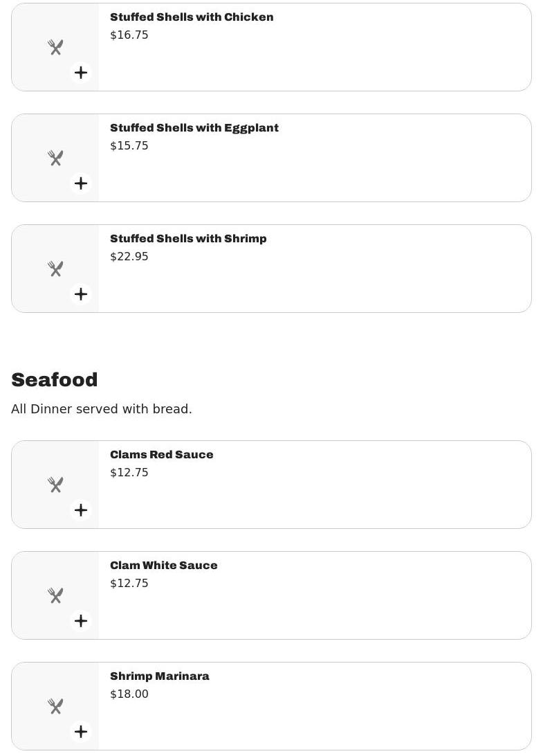
Task: Click the Clam White Sauce title
Action: coord(164,566)
